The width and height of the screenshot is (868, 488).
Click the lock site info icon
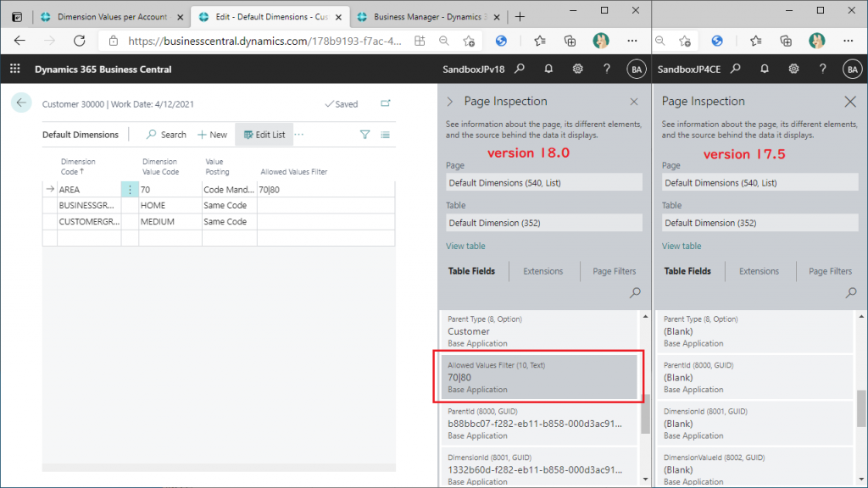[x=114, y=41]
